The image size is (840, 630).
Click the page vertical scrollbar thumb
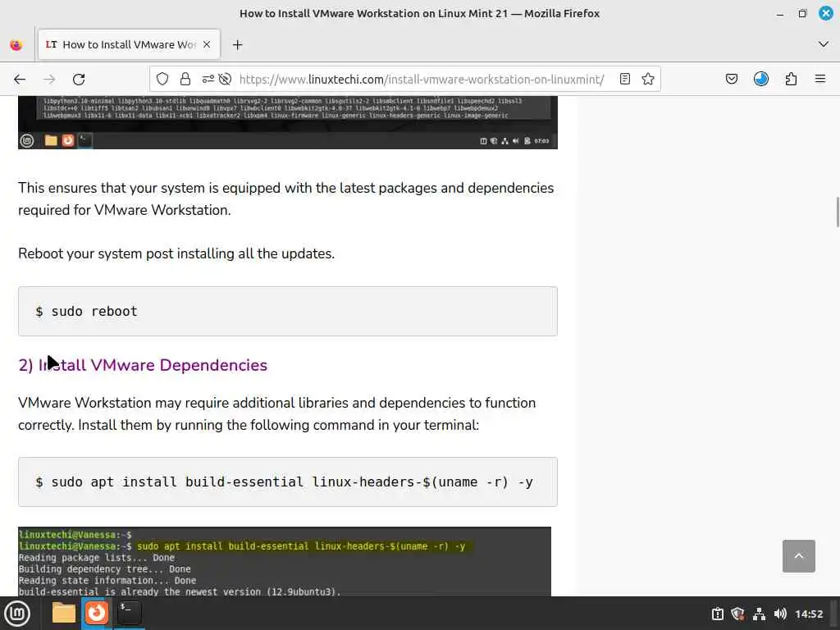837,212
